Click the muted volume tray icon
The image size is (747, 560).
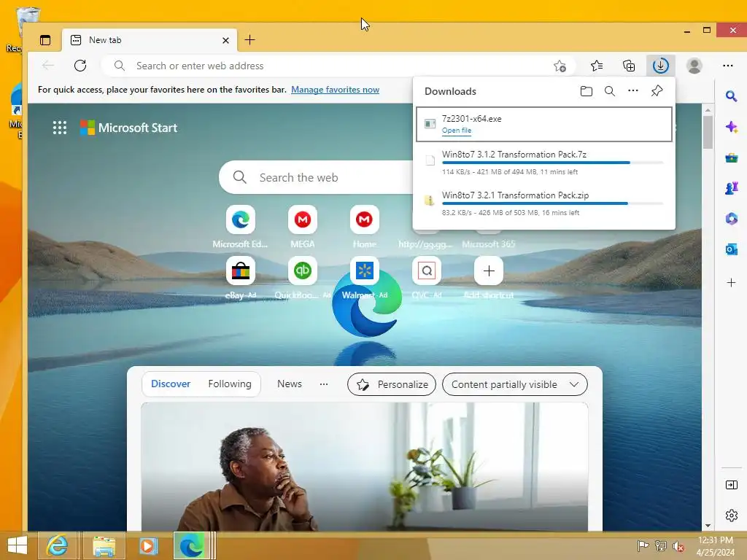point(678,545)
